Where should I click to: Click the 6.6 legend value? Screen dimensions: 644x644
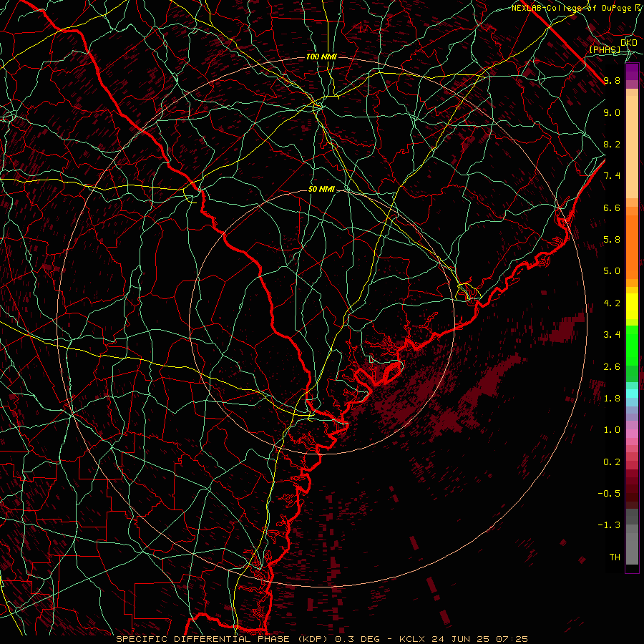pos(612,208)
